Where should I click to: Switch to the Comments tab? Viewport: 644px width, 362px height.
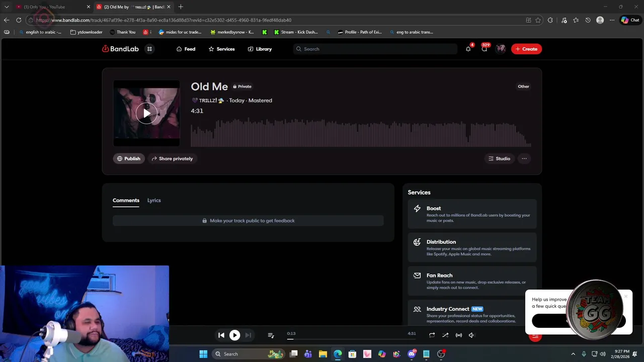(x=126, y=200)
